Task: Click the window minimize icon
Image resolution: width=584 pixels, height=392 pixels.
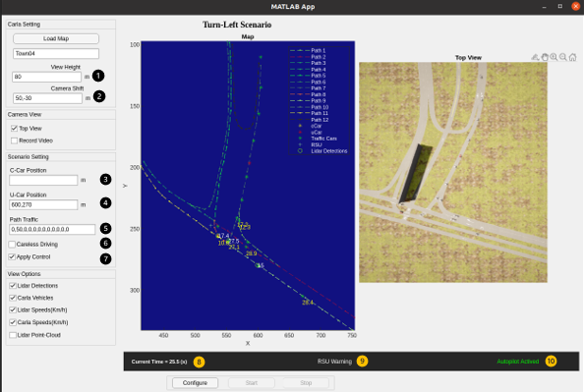Action: 544,7
